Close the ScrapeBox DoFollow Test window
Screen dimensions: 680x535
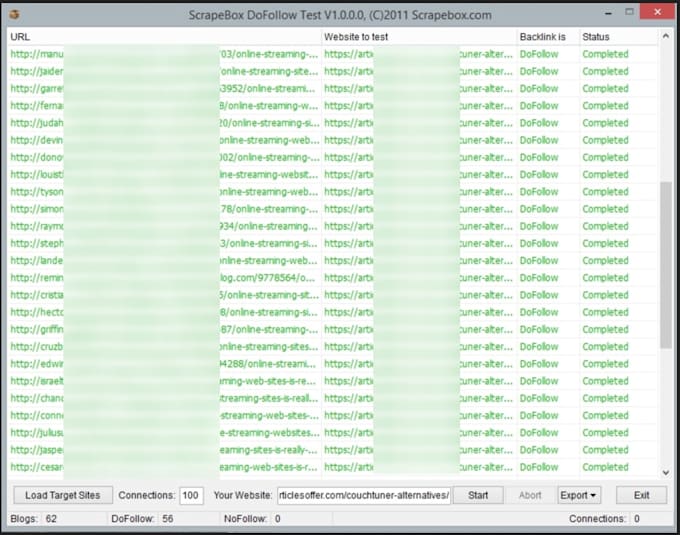pos(657,12)
